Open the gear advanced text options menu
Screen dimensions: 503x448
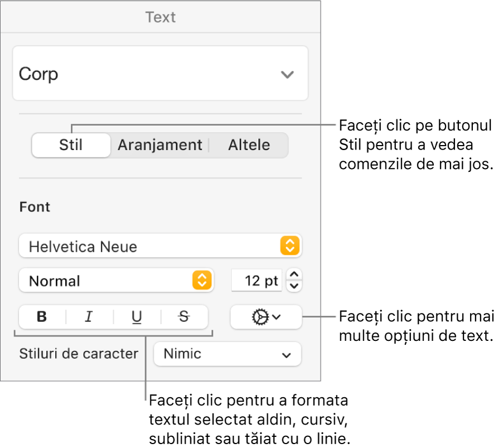(x=266, y=317)
